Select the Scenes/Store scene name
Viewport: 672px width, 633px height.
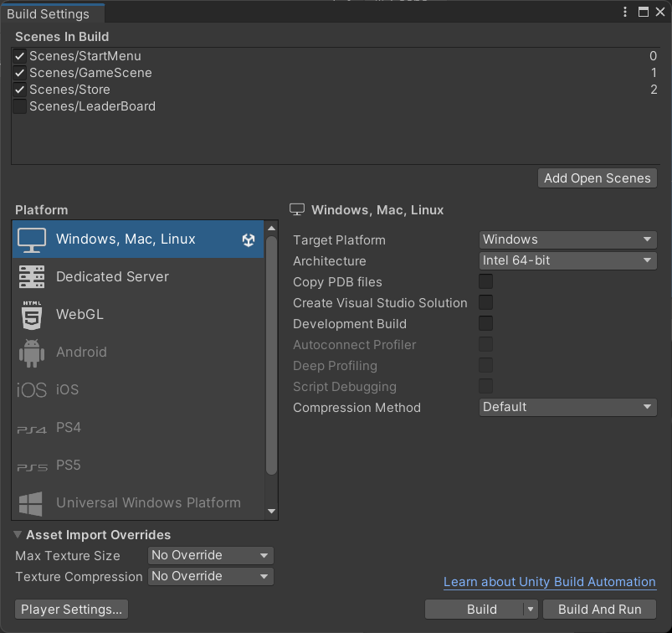tap(69, 90)
